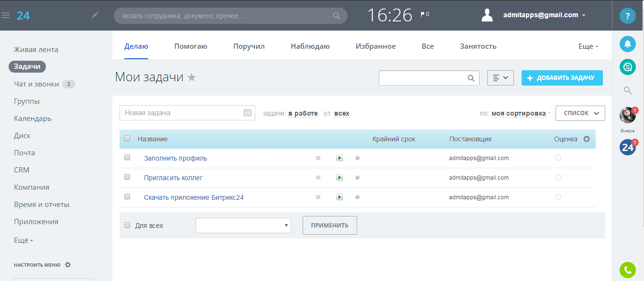This screenshot has height=281, width=644.
Task: Open the 'Еще' tabs dropdown
Action: click(588, 46)
